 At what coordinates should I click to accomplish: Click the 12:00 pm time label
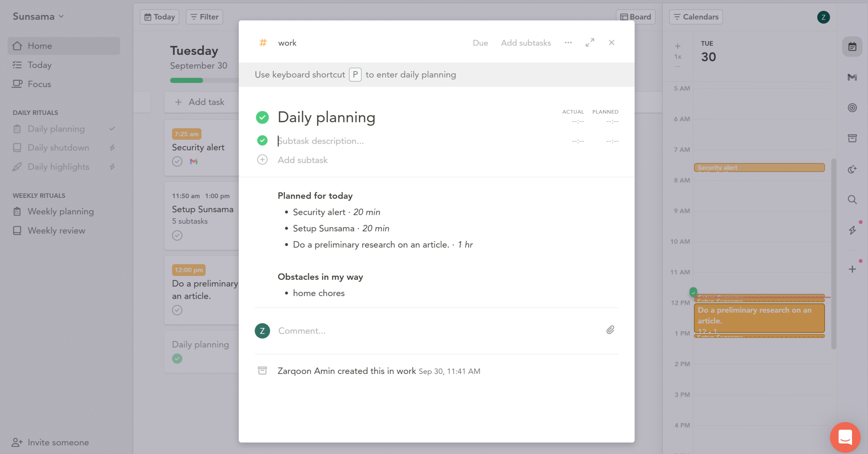[x=189, y=270]
